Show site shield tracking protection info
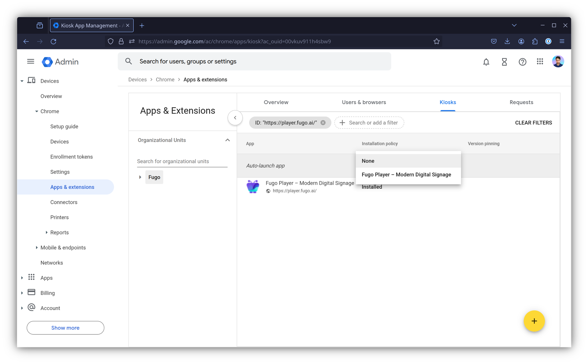This screenshot has width=588, height=364. (111, 41)
